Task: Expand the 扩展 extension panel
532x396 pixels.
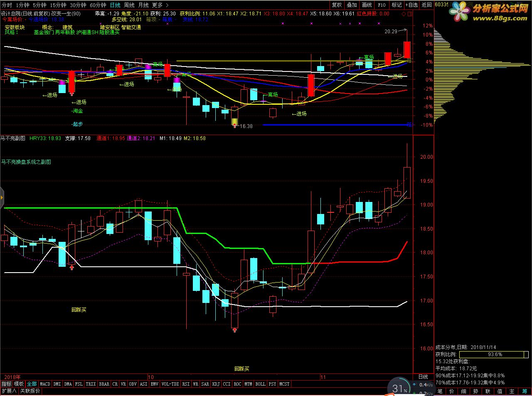Action: [x=9, y=391]
